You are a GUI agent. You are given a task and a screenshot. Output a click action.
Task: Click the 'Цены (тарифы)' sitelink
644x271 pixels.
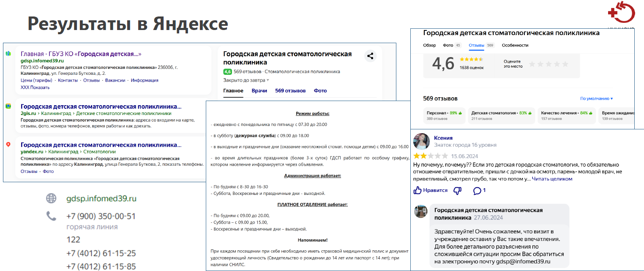36,80
